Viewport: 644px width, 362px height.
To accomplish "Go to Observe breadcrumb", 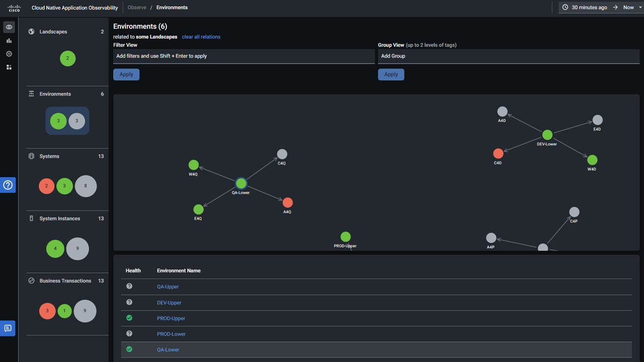I will tap(137, 8).
